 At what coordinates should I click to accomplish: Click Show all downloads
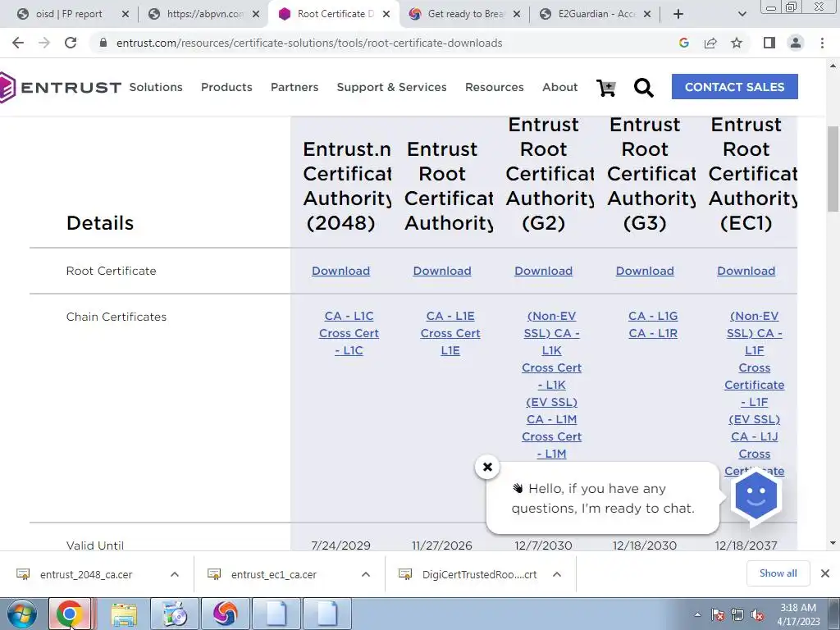click(778, 573)
